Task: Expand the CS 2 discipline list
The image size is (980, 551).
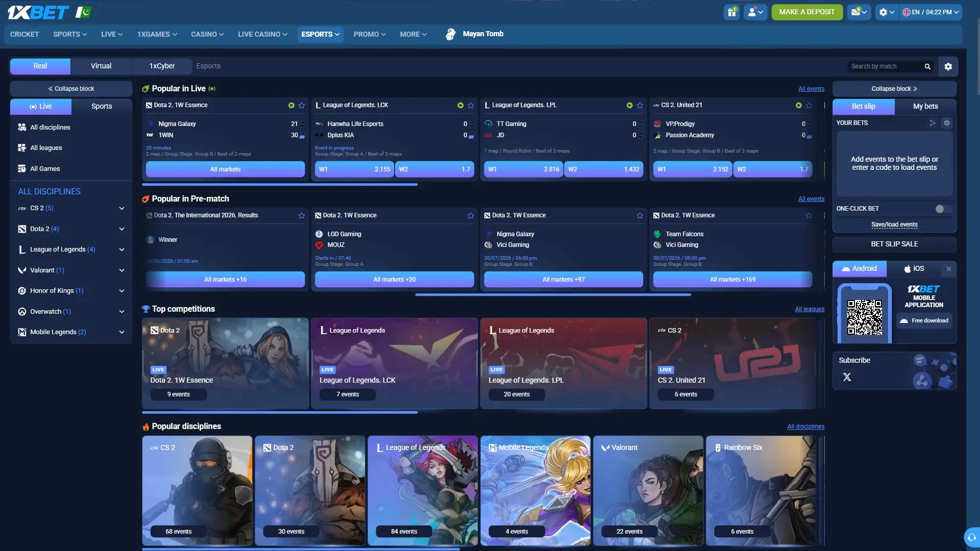Action: (121, 209)
